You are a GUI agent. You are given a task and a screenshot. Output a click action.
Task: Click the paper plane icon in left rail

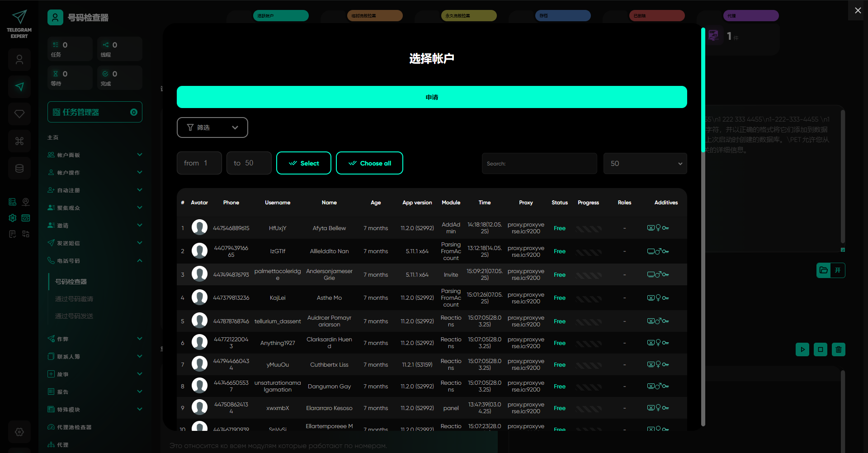pyautogui.click(x=19, y=87)
